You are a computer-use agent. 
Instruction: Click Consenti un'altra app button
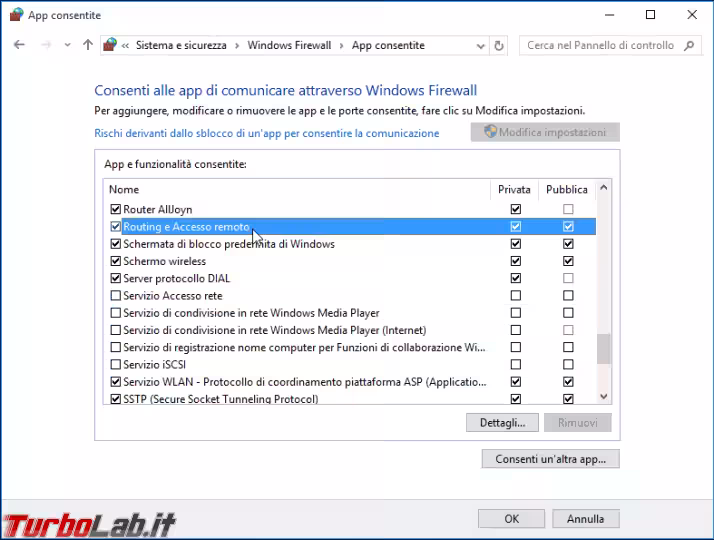[551, 459]
